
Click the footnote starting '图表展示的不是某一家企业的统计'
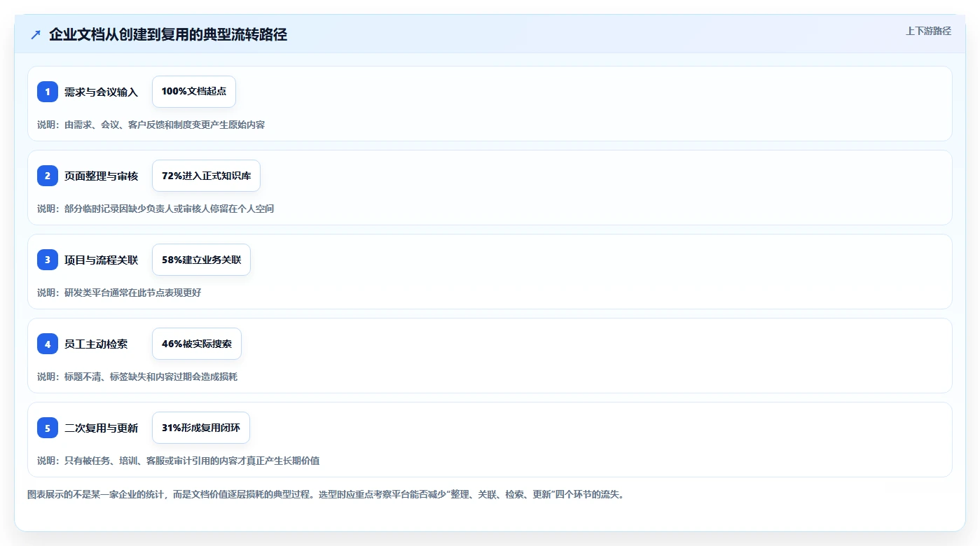(x=325, y=494)
